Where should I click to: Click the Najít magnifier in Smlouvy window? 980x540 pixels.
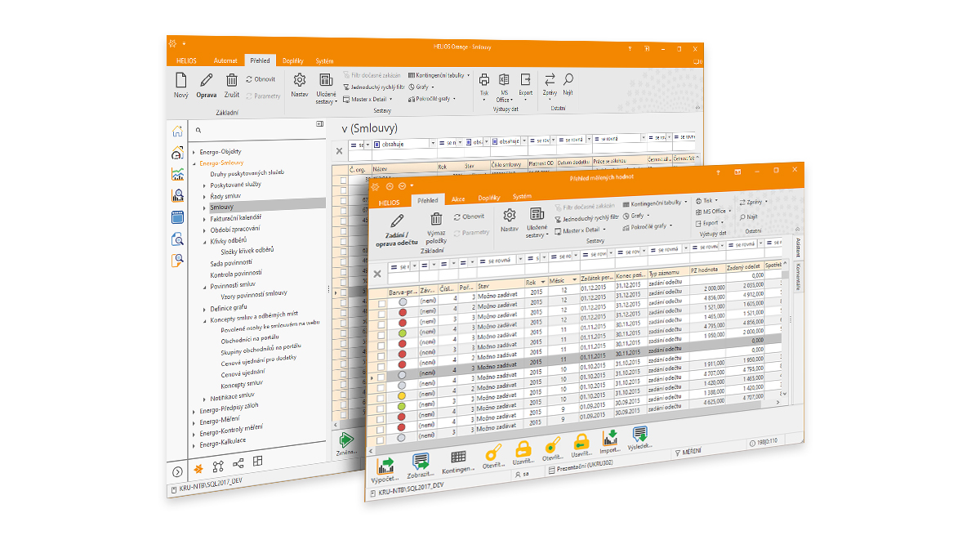[568, 79]
